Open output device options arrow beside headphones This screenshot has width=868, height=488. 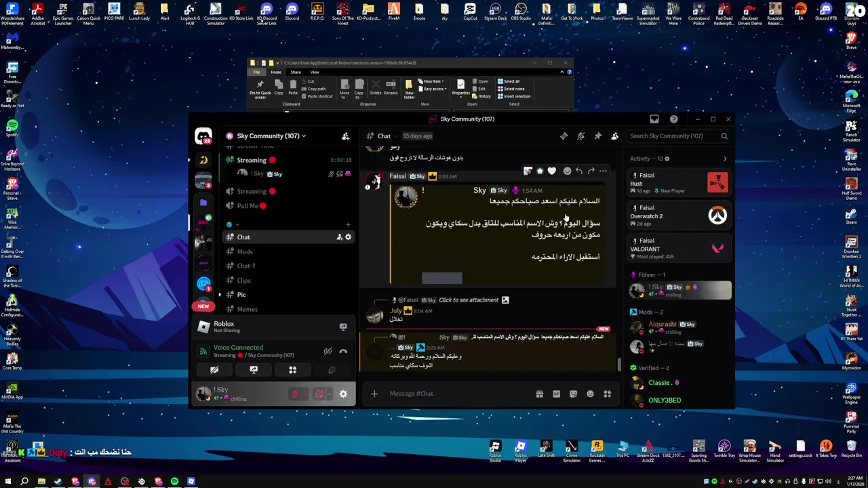click(x=329, y=394)
